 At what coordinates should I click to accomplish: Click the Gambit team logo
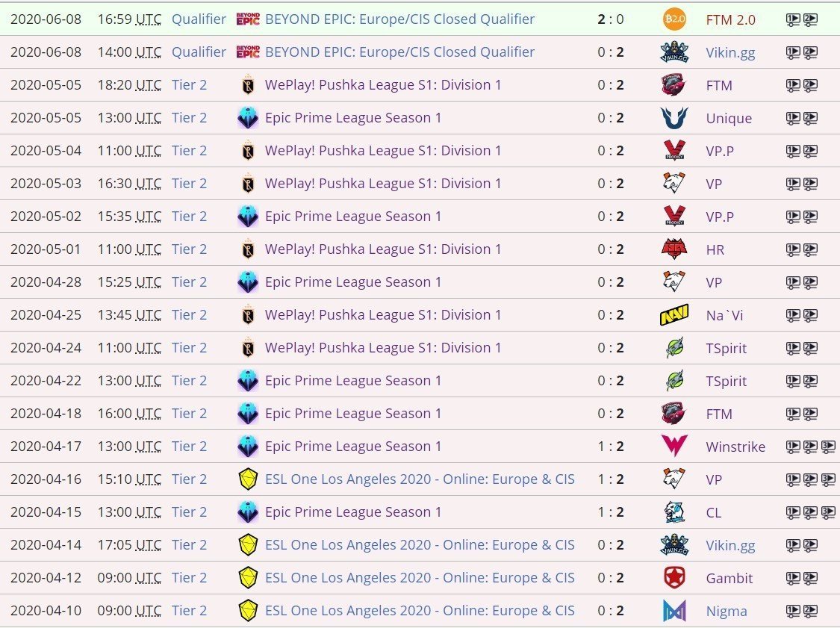pos(674,578)
